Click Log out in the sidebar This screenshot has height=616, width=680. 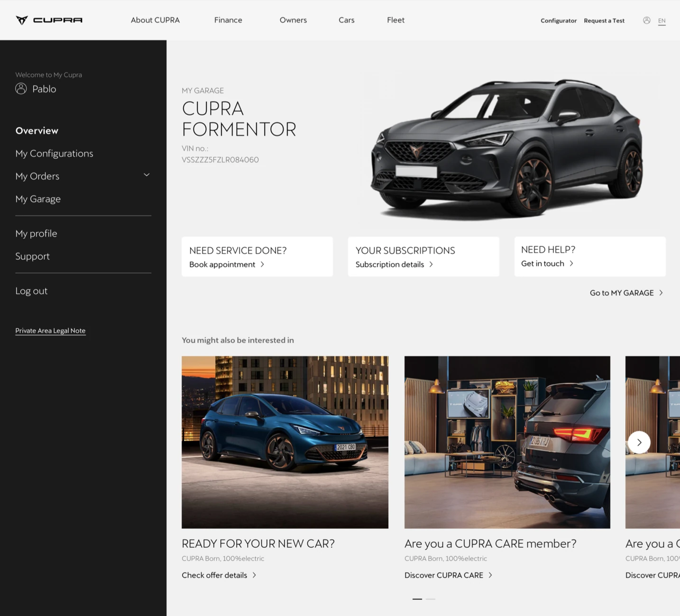click(x=31, y=291)
